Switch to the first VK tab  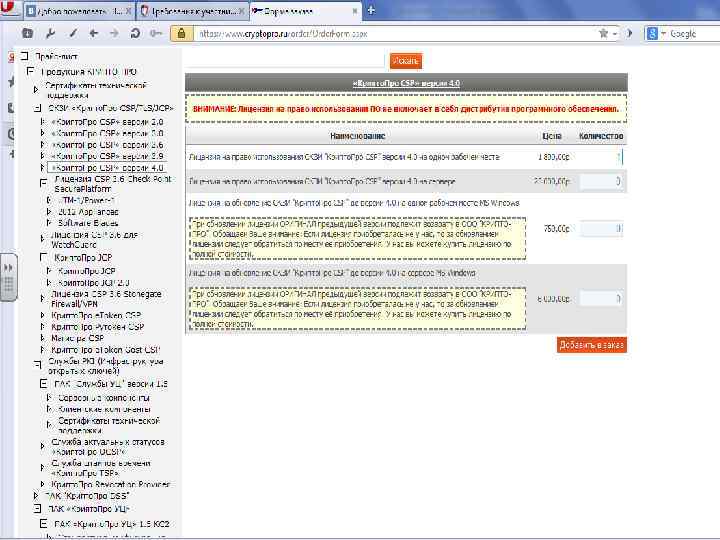(x=79, y=11)
